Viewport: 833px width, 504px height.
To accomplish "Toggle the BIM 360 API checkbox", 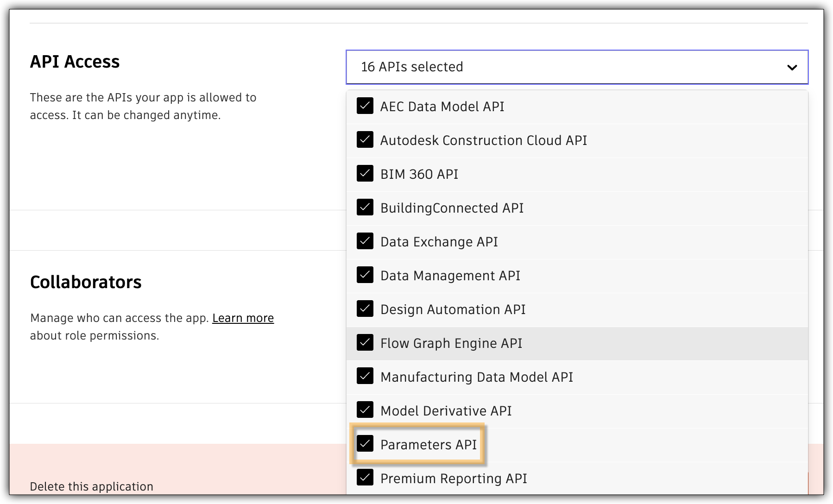I will [x=365, y=173].
